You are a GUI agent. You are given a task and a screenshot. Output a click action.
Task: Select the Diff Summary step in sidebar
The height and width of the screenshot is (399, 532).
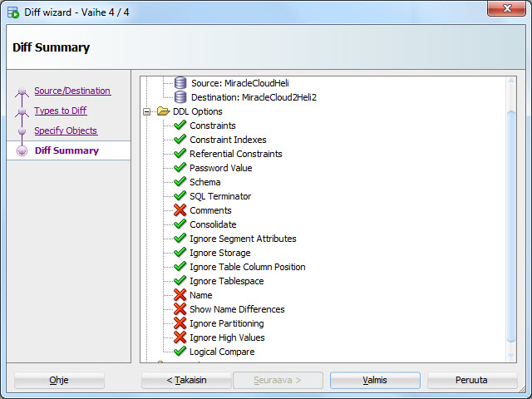[66, 150]
